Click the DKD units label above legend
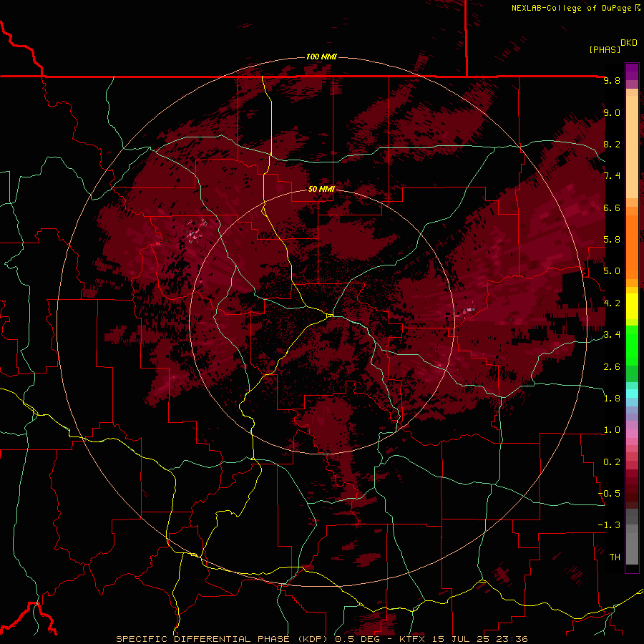 629,43
